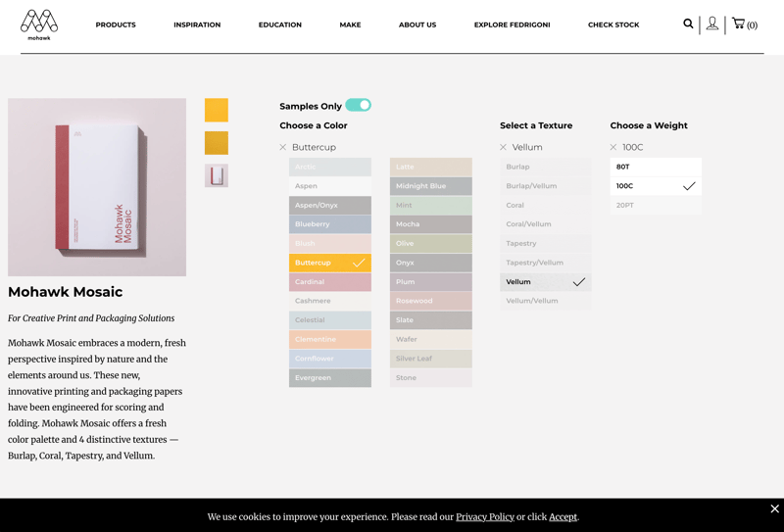This screenshot has height=532, width=784.
Task: Choose the Onyx color
Action: click(431, 263)
